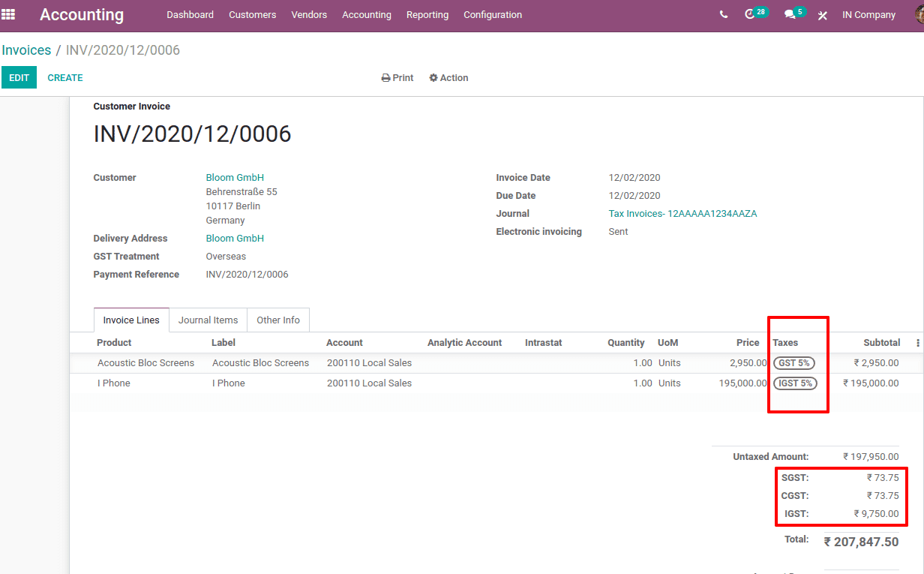This screenshot has height=574, width=924.
Task: Click the Account column header
Action: 344,343
